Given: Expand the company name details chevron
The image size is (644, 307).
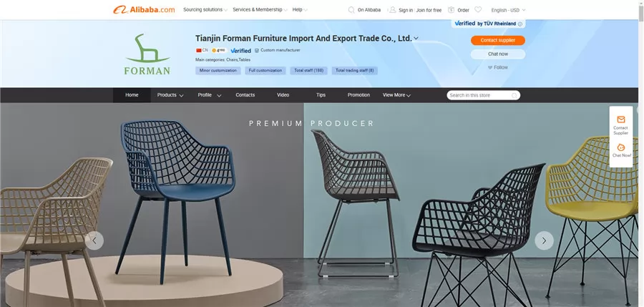Looking at the screenshot, I should click(416, 38).
